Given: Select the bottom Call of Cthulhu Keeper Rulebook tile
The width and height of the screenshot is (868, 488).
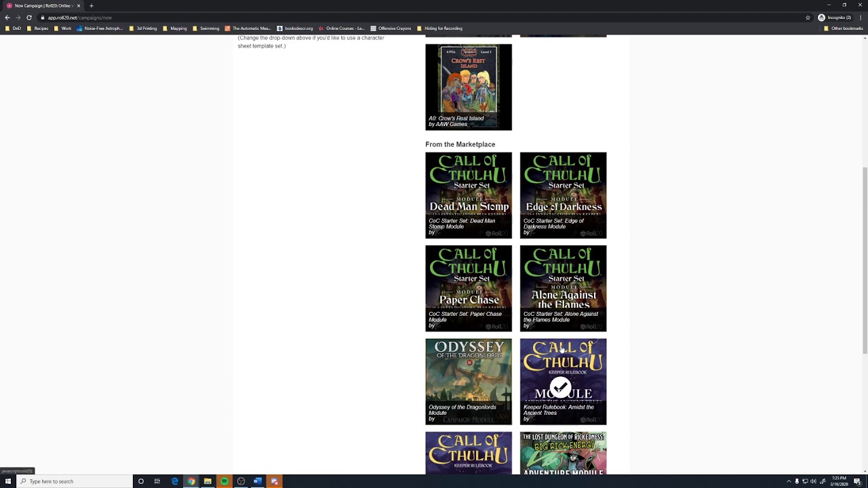Looking at the screenshot, I should 469,453.
